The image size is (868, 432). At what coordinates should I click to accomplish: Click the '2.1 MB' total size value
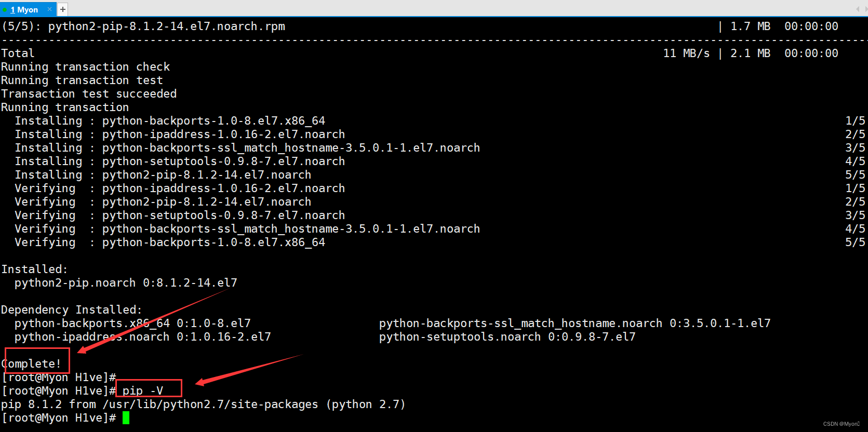[750, 53]
